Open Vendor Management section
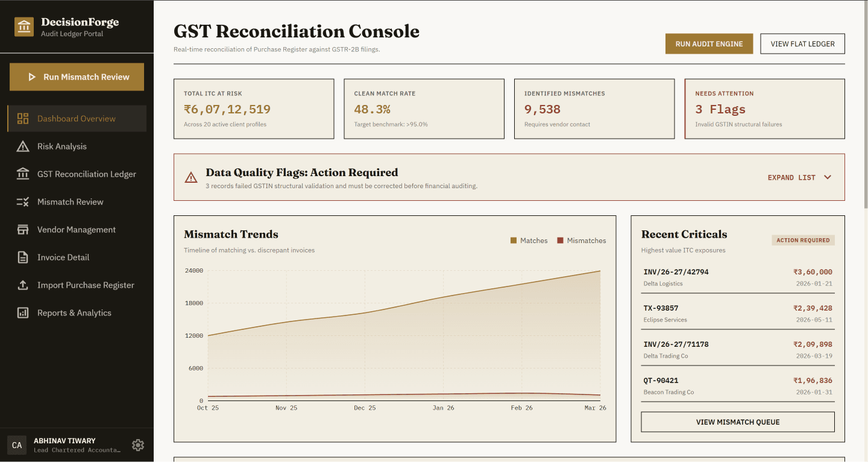 [77, 230]
